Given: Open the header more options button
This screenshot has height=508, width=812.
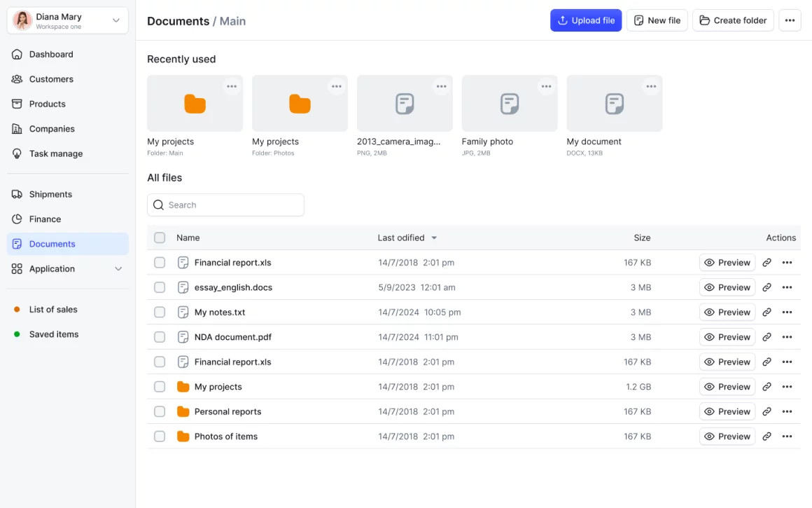Looking at the screenshot, I should pyautogui.click(x=790, y=20).
